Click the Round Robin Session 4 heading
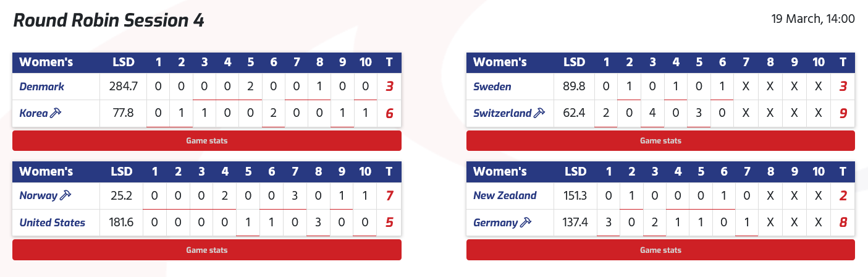Screen dimensions: 868x277 [109, 21]
